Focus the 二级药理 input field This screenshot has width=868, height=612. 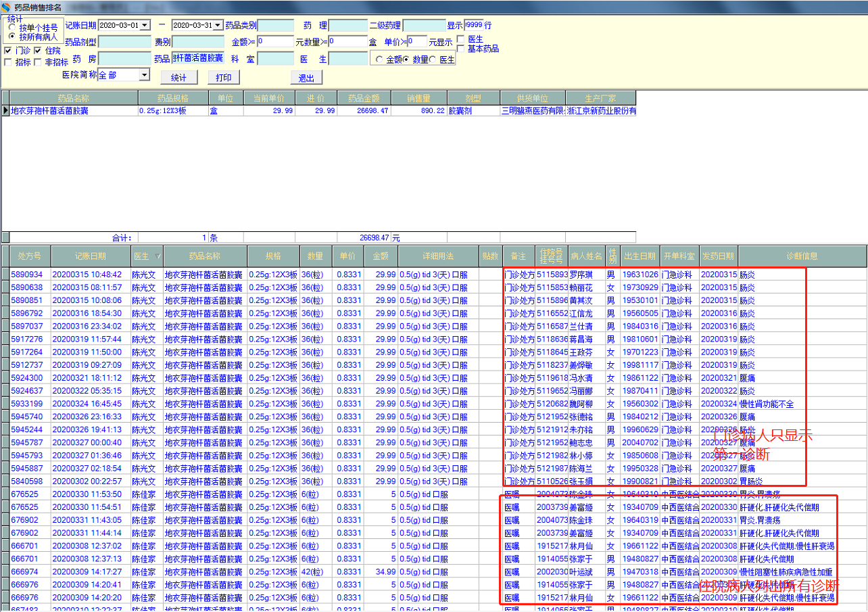tap(424, 26)
